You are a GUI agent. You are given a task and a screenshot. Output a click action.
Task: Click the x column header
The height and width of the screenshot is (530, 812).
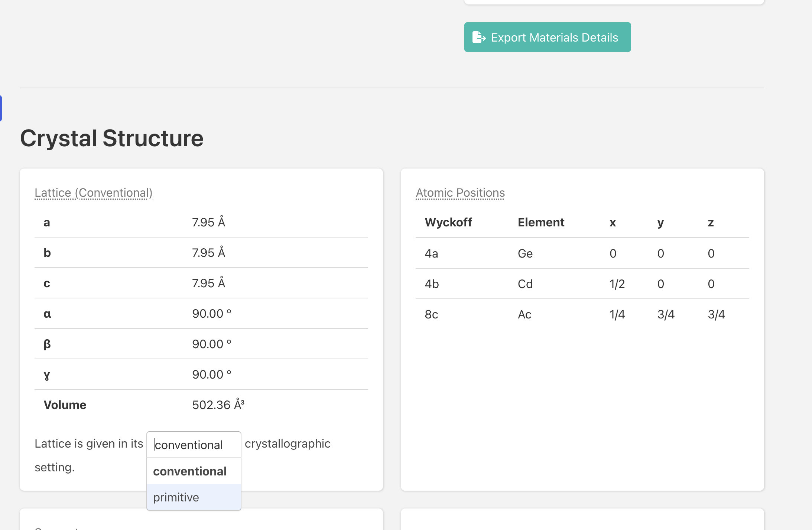(x=613, y=223)
